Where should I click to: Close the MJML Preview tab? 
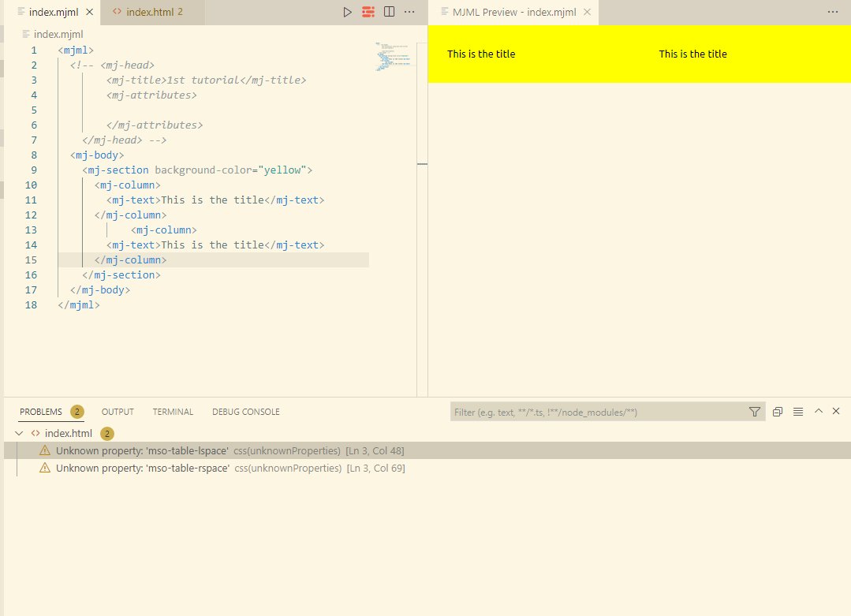tap(587, 12)
